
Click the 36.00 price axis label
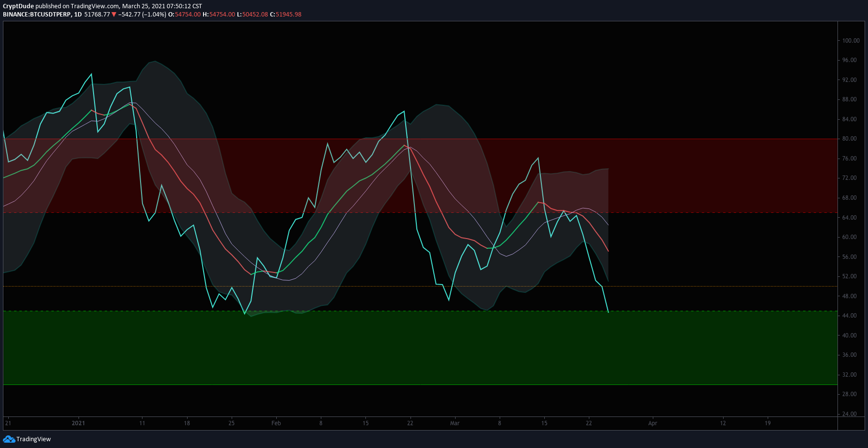point(850,355)
